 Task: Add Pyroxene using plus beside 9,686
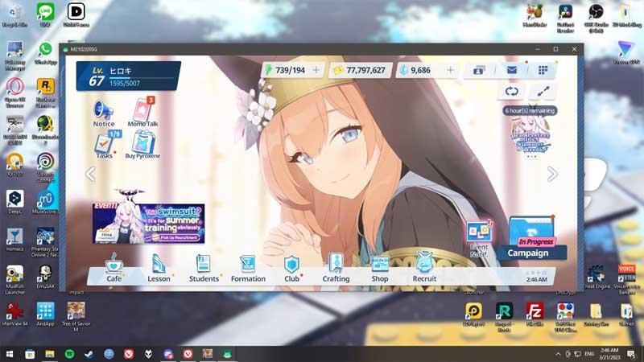451,70
